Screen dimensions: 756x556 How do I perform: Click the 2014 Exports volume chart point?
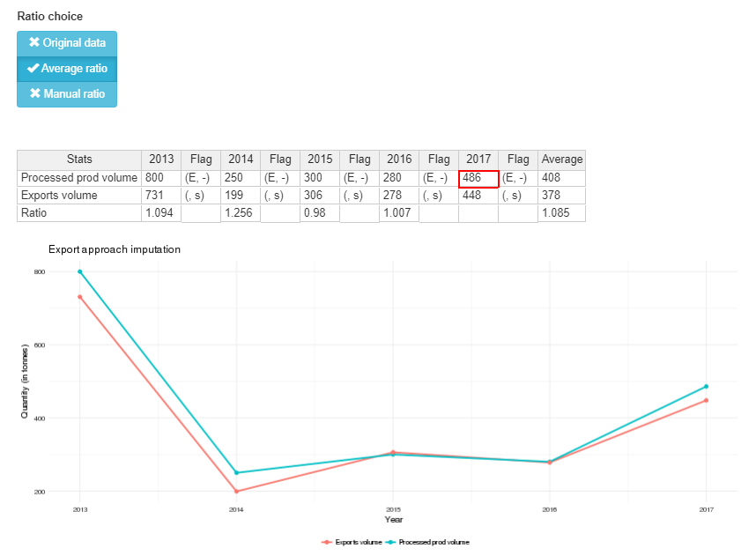(236, 492)
